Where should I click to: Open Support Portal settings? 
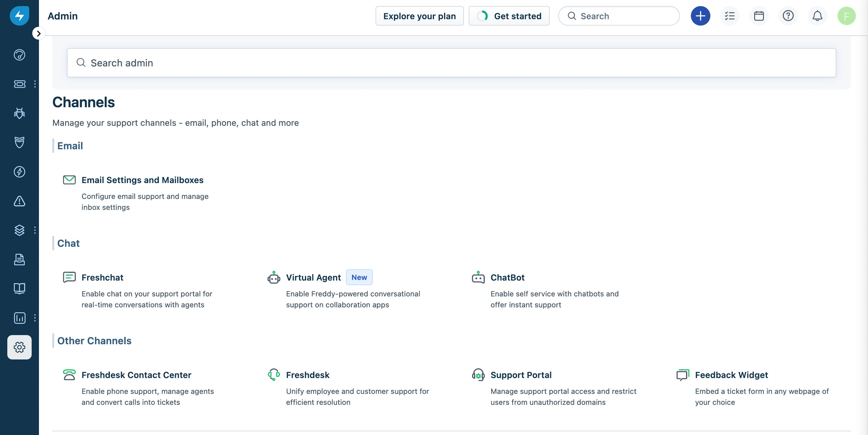(521, 375)
